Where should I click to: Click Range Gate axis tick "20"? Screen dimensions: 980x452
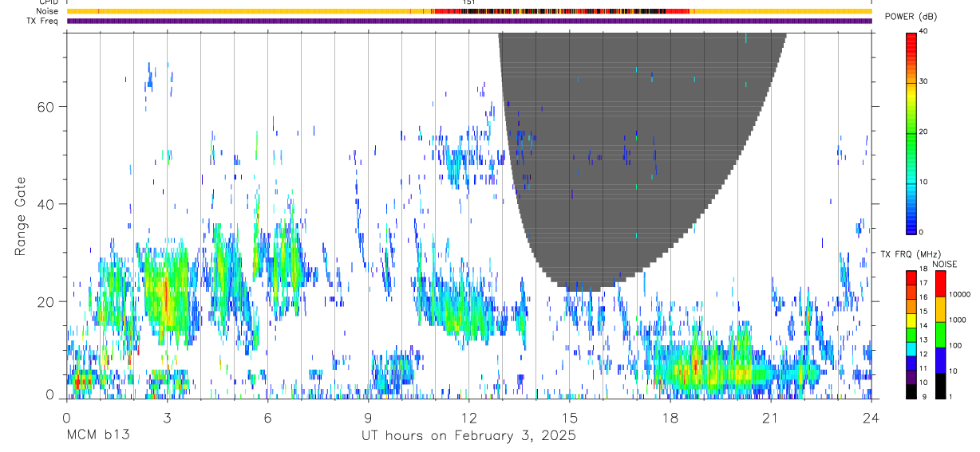tap(47, 301)
